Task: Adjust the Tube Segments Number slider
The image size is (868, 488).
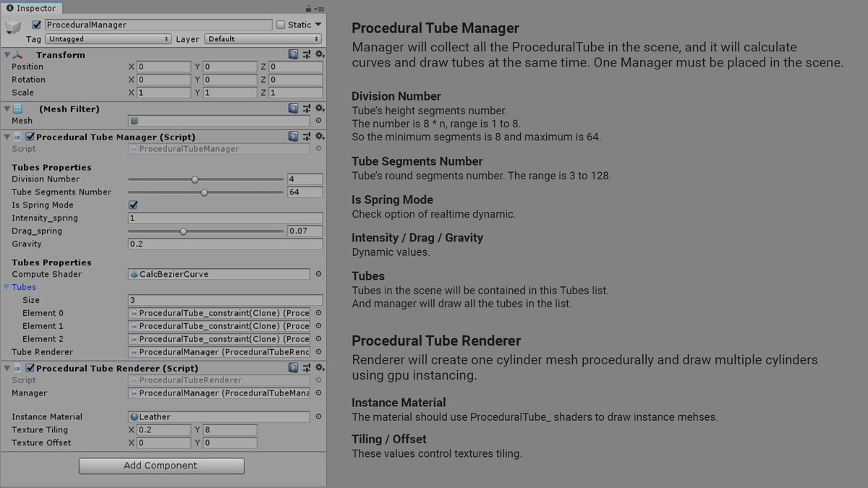Action: point(205,192)
